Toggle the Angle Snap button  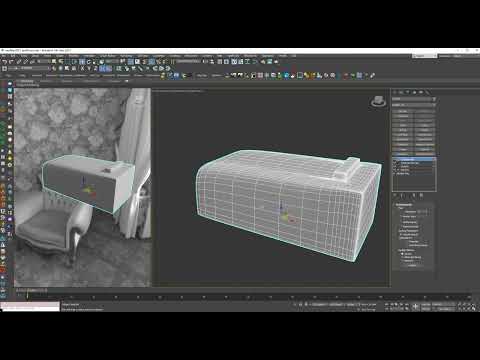152,62
